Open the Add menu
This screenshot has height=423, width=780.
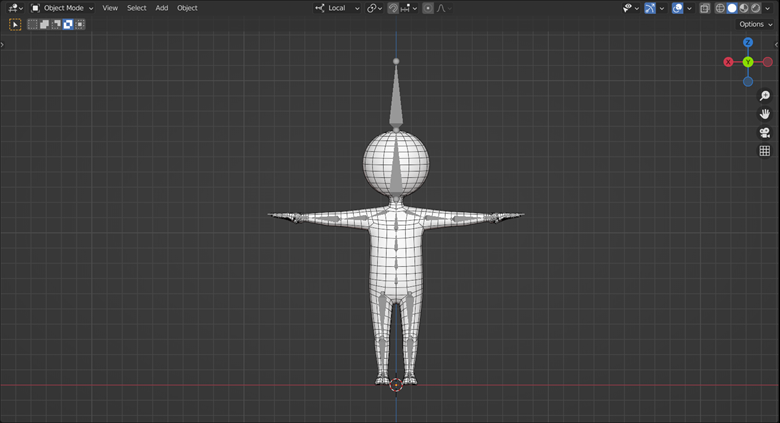pos(162,8)
